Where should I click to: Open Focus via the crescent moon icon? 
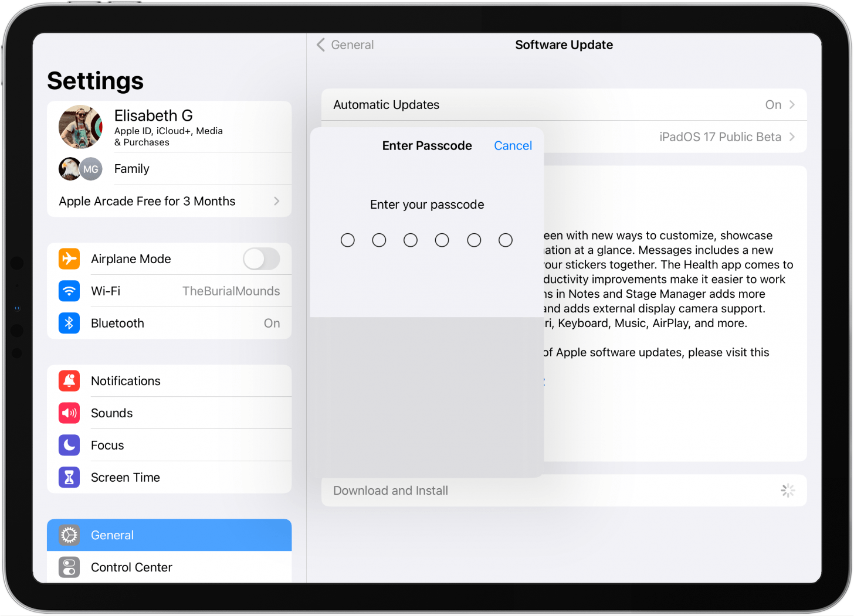click(x=69, y=445)
